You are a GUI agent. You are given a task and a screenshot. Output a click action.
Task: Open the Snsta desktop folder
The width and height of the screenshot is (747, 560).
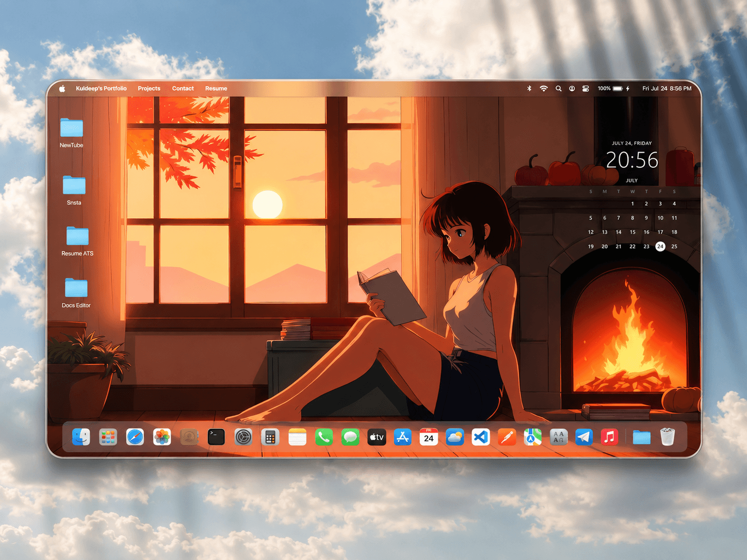tap(74, 190)
